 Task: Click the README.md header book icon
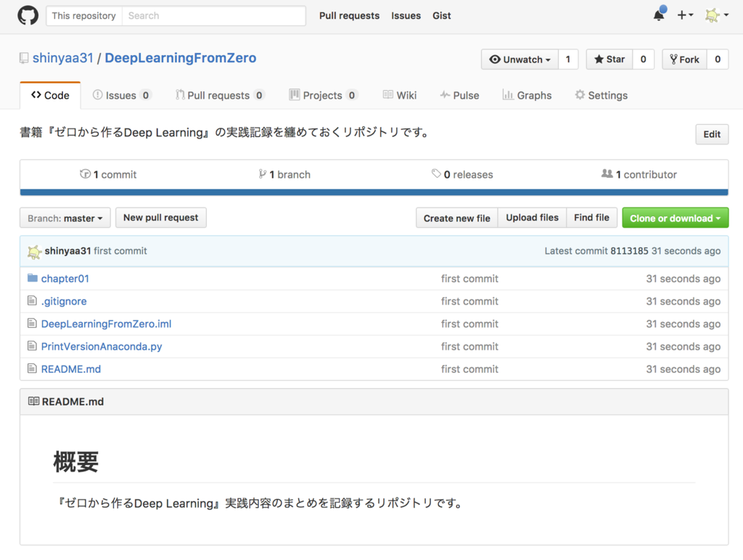33,401
